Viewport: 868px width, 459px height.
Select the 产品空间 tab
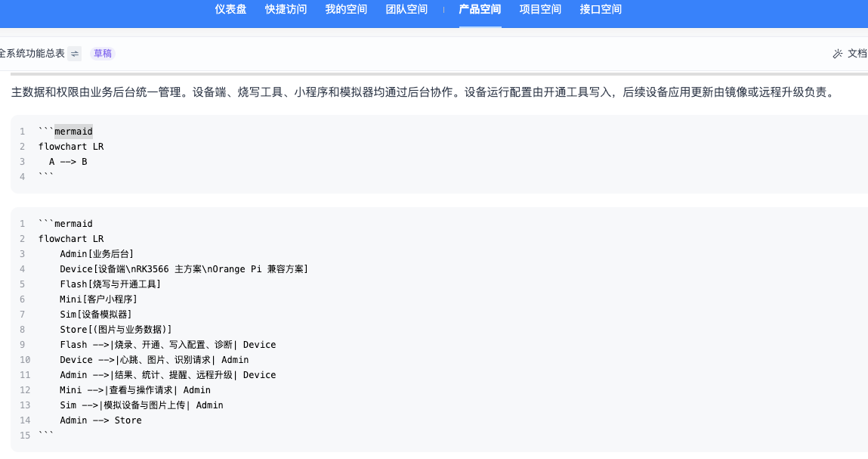pyautogui.click(x=480, y=9)
